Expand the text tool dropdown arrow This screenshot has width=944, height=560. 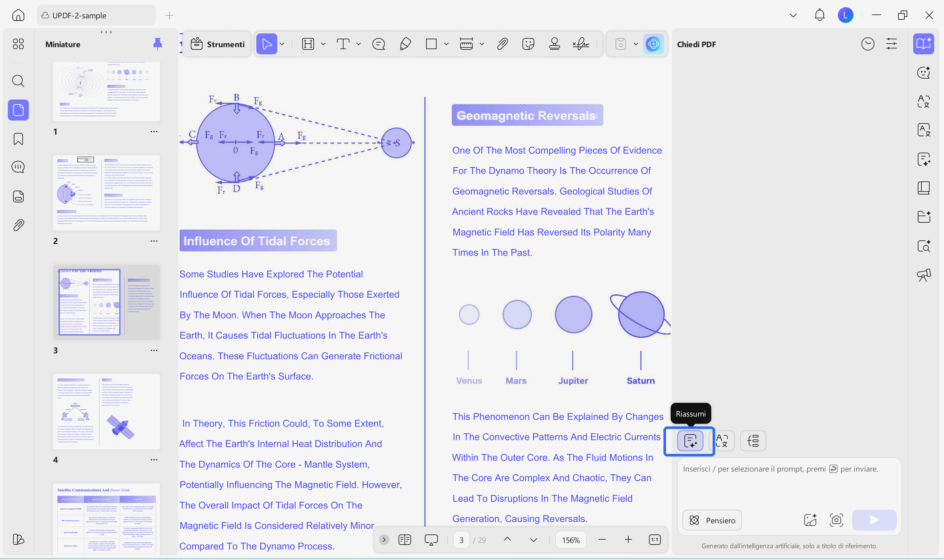[358, 44]
